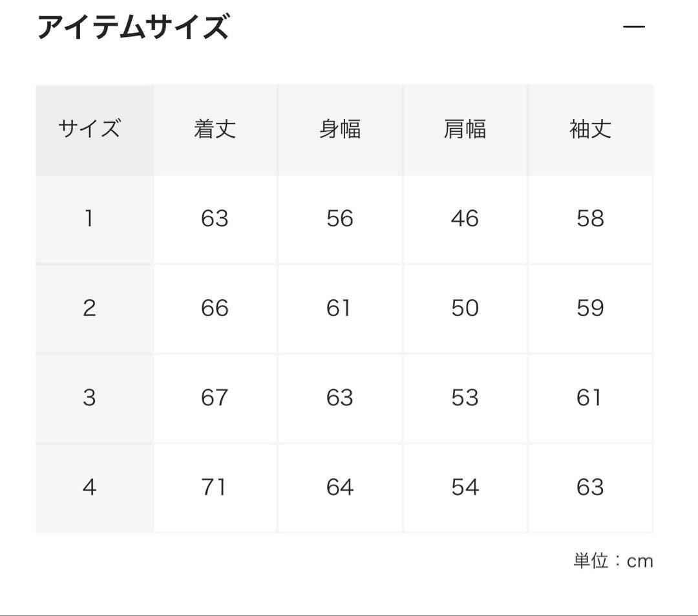Viewport: 698px width, 616px height.
Task: Select the 身幅 value 56
Action: (x=340, y=218)
